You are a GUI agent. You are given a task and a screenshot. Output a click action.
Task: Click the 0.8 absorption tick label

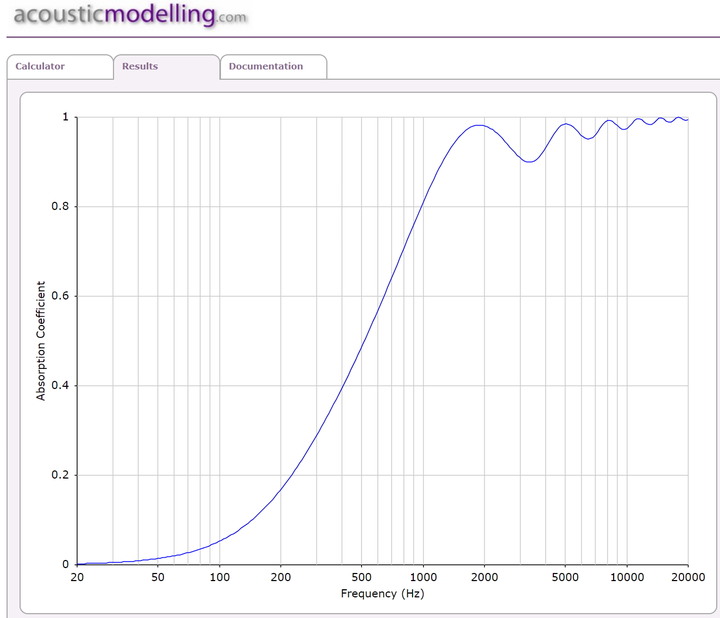pos(60,206)
